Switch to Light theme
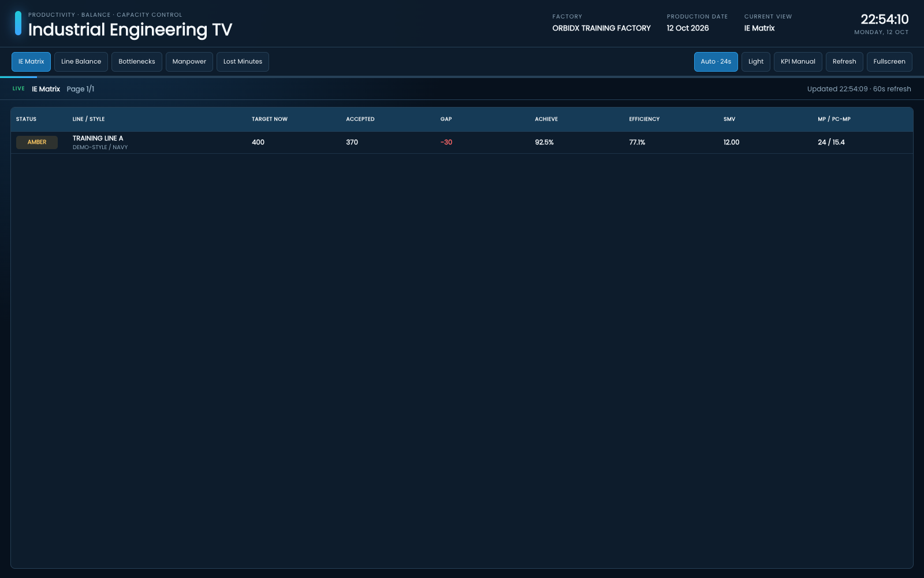Screen dimensions: 924x578 point(756,62)
